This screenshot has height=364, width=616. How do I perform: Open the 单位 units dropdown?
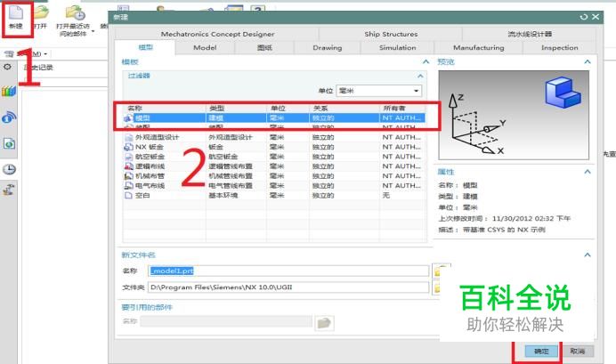click(378, 91)
